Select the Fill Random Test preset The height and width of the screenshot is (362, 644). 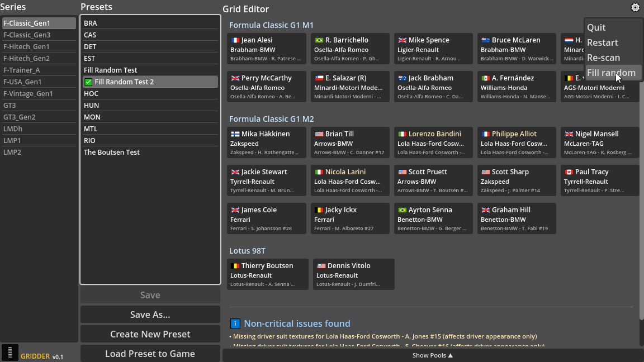(150, 70)
